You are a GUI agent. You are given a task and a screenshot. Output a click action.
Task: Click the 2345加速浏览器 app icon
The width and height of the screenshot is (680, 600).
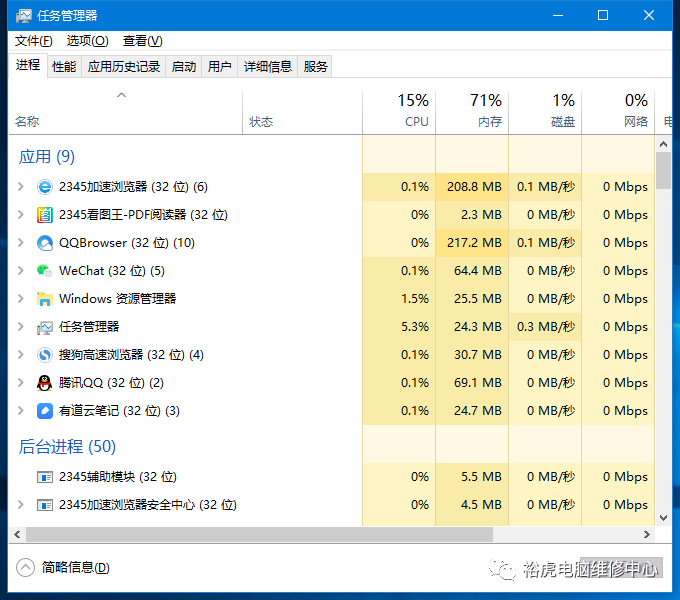(45, 187)
